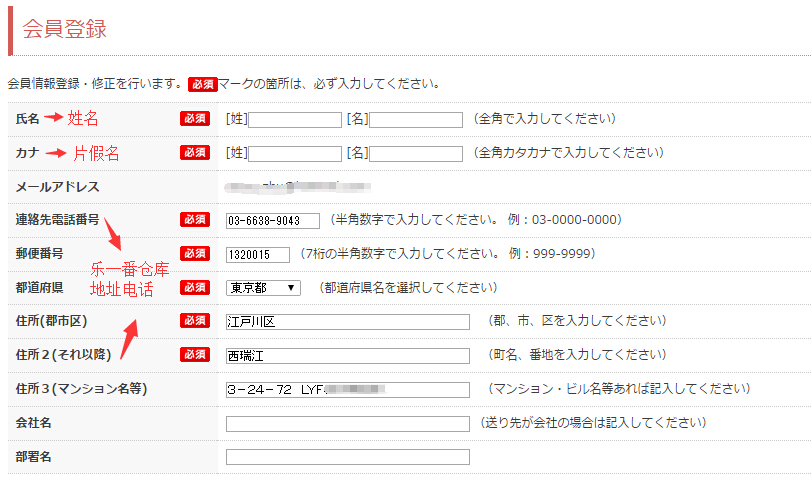The height and width of the screenshot is (482, 811).
Task: Click the 住所(郡市区) field with 江戸川区
Action: (x=347, y=322)
